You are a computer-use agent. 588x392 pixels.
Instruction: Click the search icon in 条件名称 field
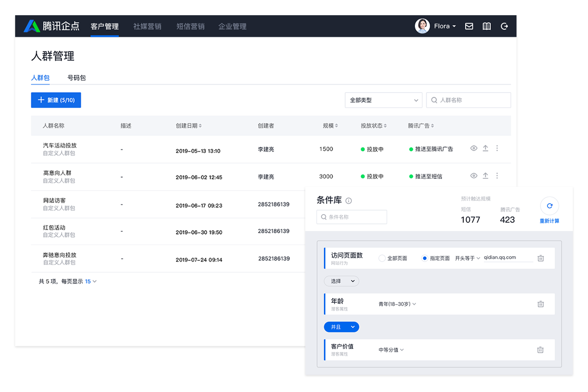point(324,217)
